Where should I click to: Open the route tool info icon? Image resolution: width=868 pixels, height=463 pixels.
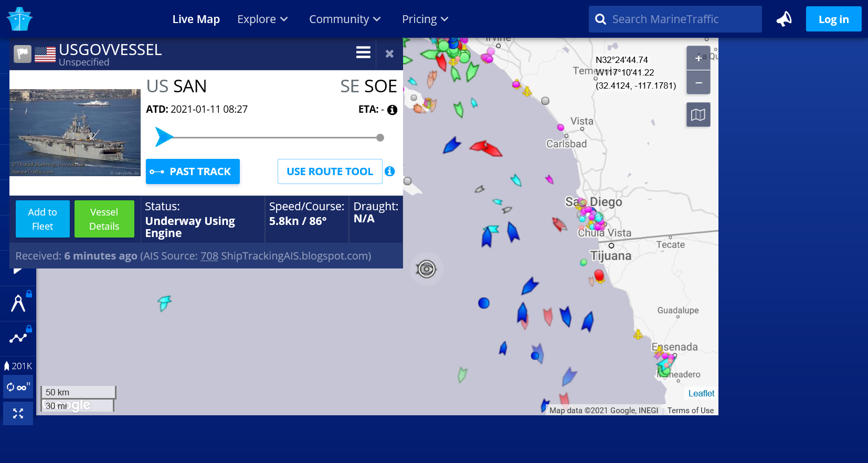389,171
